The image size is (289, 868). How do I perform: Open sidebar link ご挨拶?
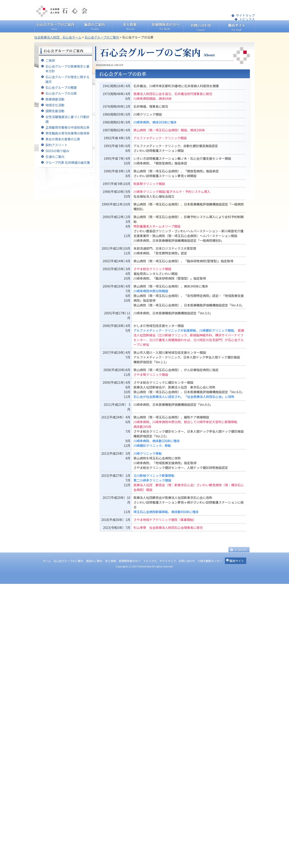(x=50, y=61)
